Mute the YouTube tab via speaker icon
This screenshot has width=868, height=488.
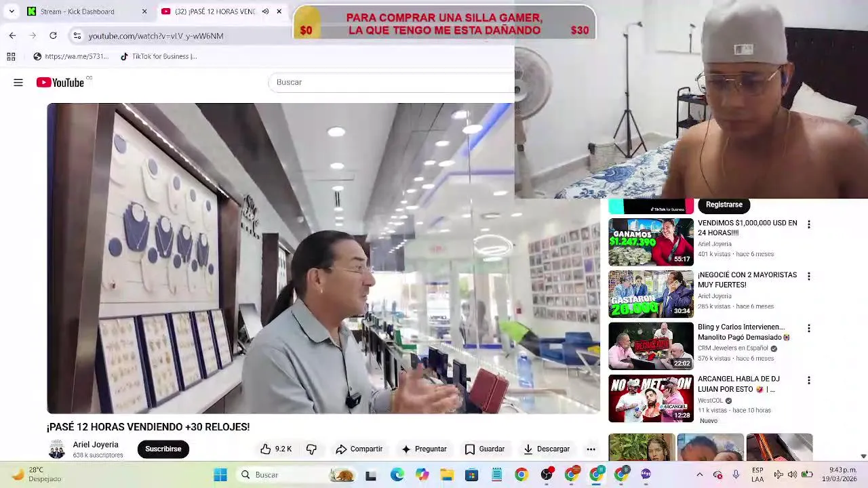[x=265, y=12]
